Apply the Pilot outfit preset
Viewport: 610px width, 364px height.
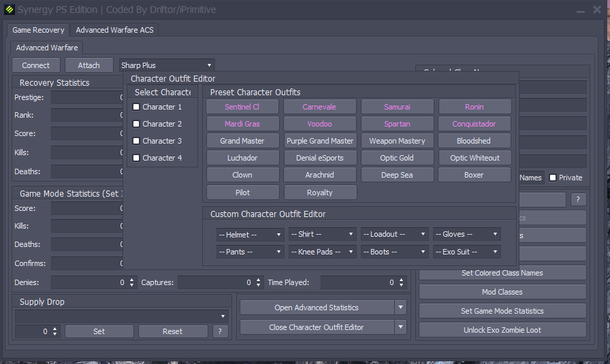[243, 193]
